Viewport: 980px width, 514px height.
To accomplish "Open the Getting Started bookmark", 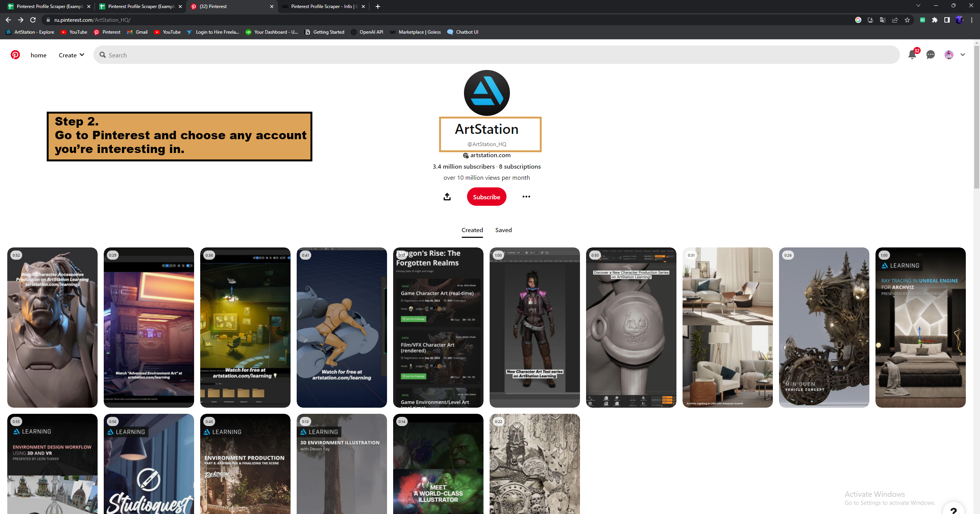I will tap(325, 32).
